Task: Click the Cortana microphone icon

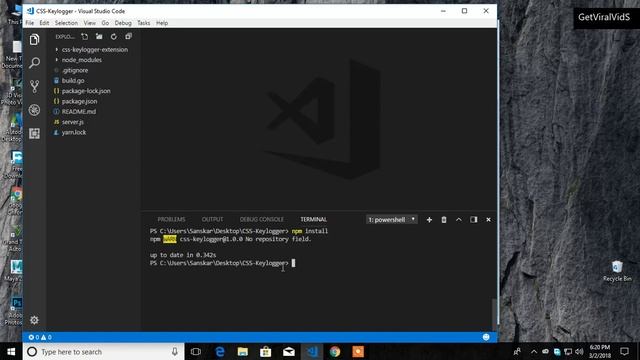Action: tap(175, 351)
